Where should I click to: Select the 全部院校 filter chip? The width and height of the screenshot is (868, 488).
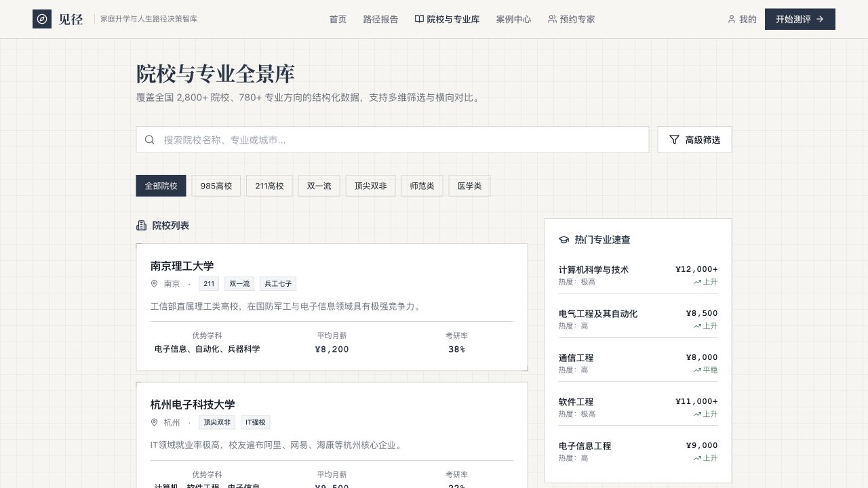pyautogui.click(x=161, y=186)
